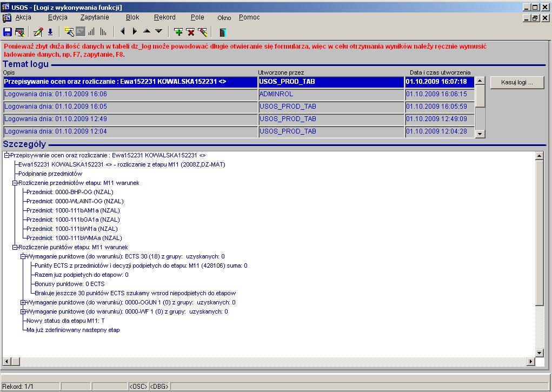Collapse Rozliczenie przedmiotów etapu: M11 warunek node

15,183
